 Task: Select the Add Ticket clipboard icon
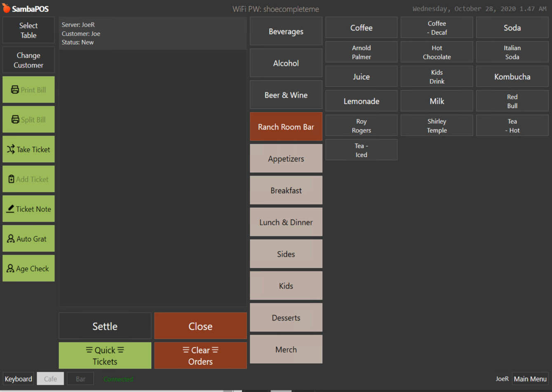tap(12, 178)
